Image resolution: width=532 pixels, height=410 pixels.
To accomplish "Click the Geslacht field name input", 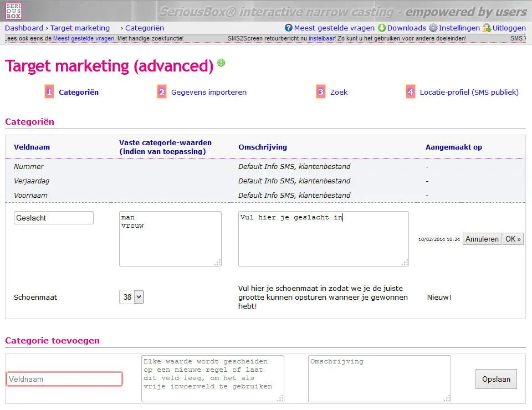I will point(54,218).
